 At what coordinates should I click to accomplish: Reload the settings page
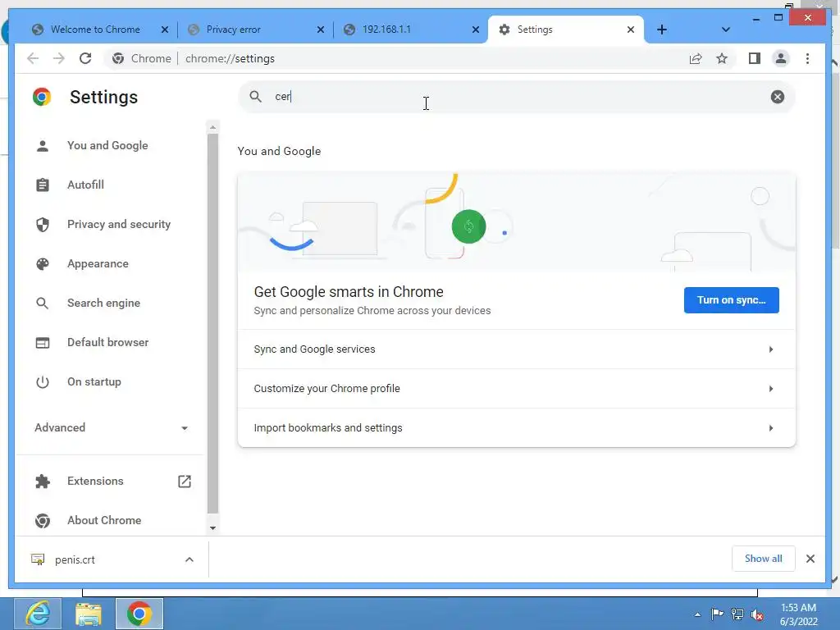85,58
